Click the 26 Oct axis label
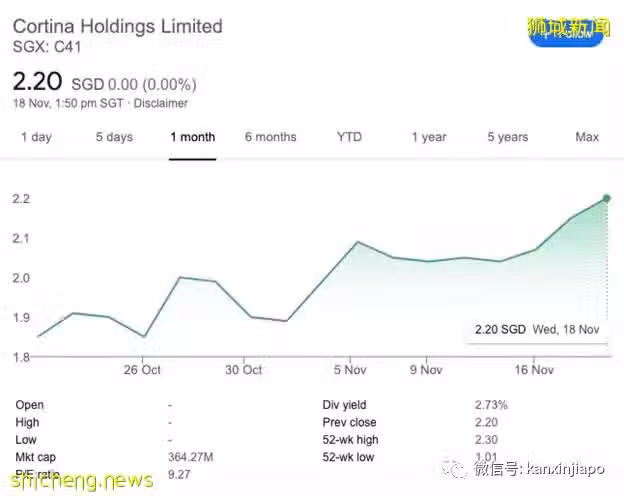 142,370
